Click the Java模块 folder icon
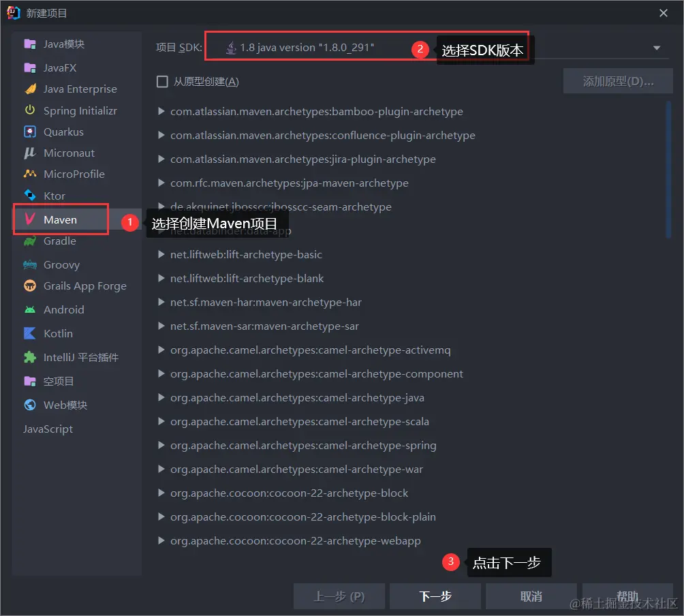 click(x=30, y=44)
